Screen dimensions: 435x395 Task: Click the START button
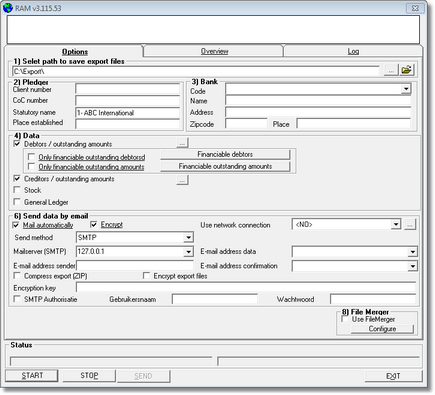tap(32, 376)
